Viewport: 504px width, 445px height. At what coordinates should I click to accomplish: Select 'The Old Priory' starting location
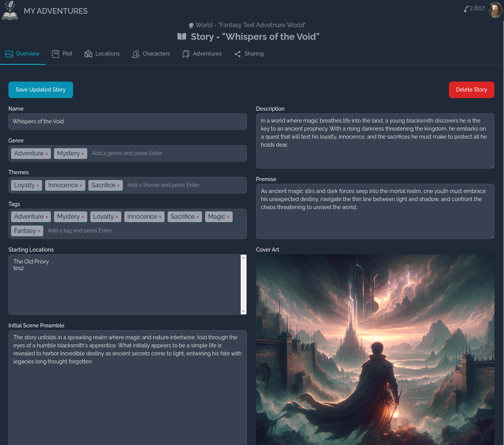tap(31, 262)
